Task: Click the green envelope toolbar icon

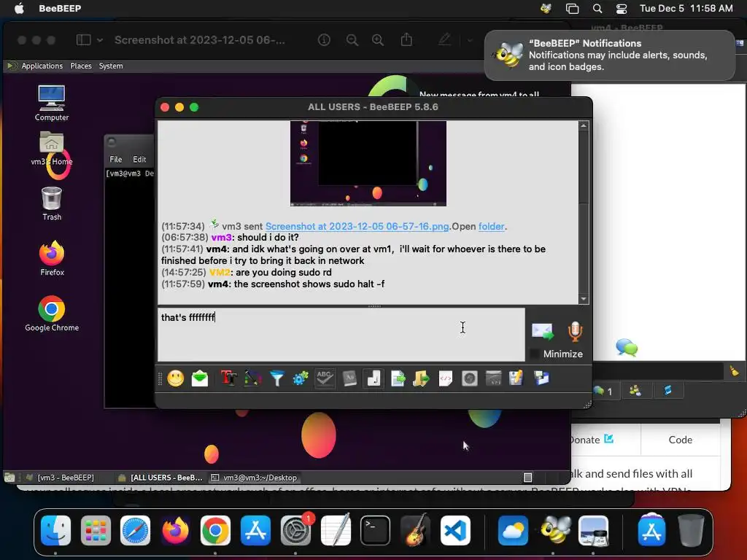Action: tap(200, 378)
